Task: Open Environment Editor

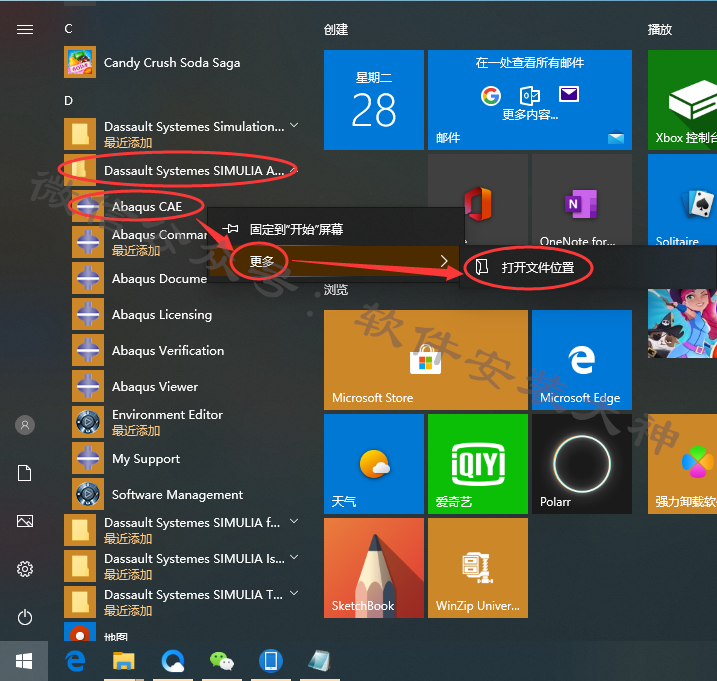Action: [x=187, y=422]
